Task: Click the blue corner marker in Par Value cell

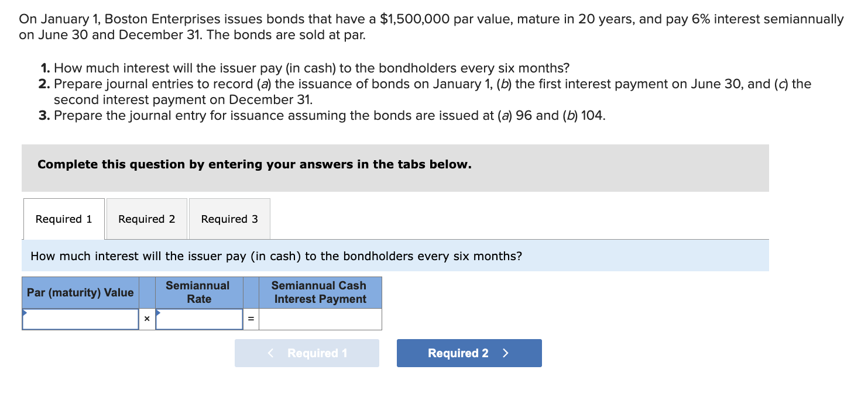Action: coord(25,313)
